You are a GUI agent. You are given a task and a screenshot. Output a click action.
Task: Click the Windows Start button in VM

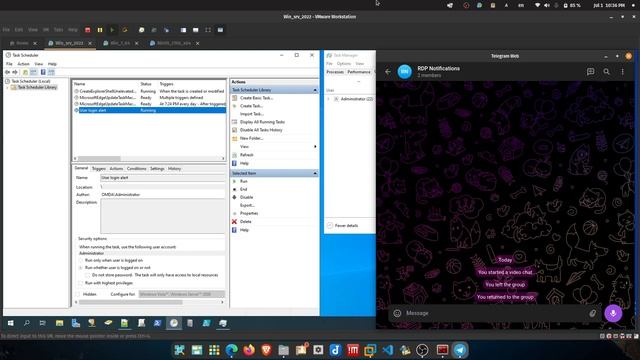pos(11,323)
